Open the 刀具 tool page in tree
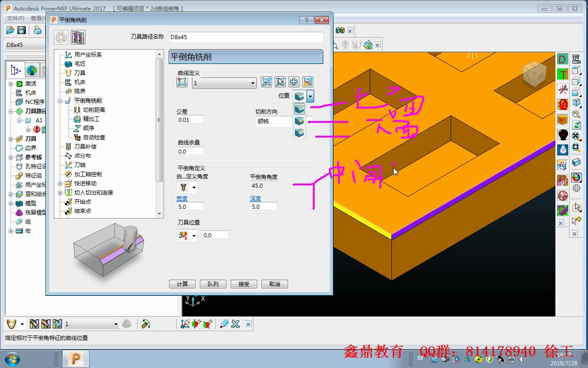Viewport: 588px width, 368px height. pyautogui.click(x=80, y=73)
